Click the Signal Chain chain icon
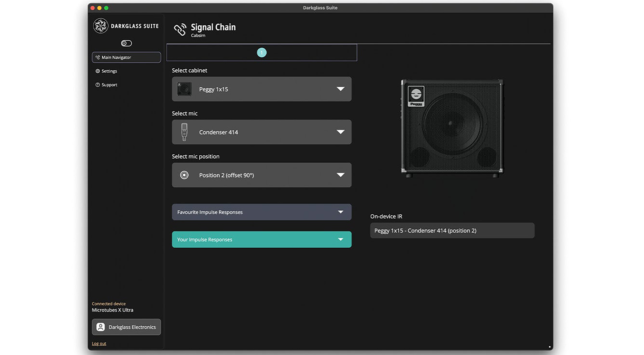Viewport: 644px width, 355px height. 180,29
